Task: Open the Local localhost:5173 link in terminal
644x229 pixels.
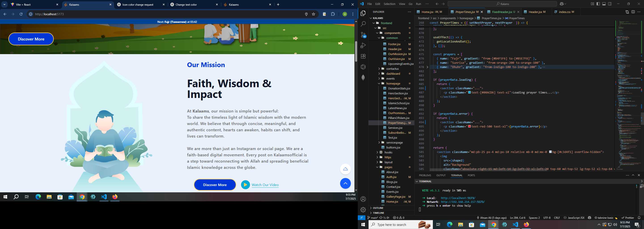Action: point(458,198)
